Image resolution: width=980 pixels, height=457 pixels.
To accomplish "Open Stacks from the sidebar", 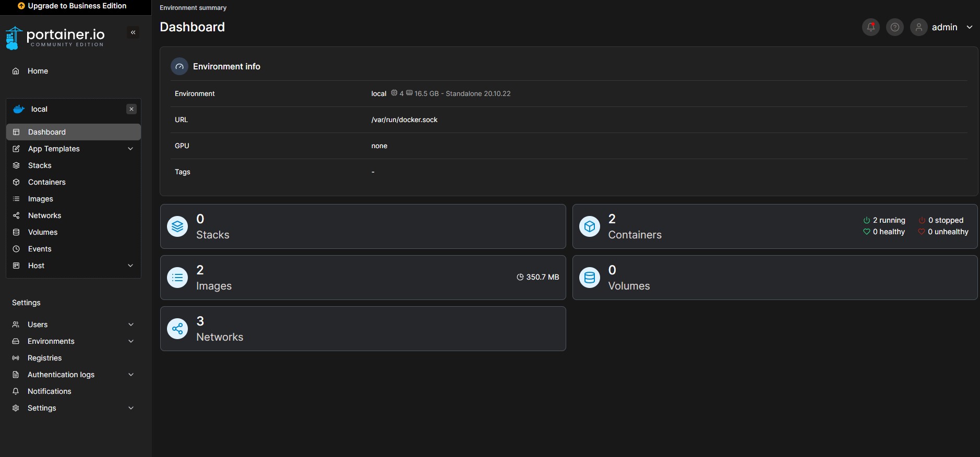I will (74, 165).
